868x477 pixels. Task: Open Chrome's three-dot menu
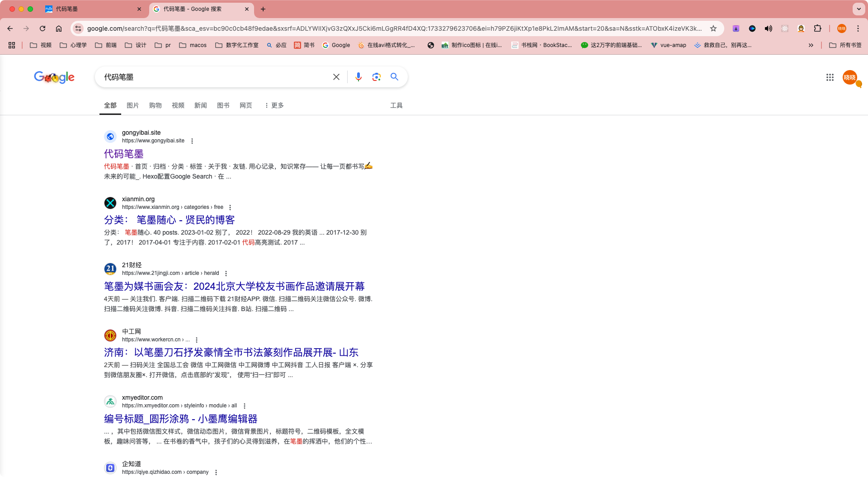pyautogui.click(x=858, y=28)
